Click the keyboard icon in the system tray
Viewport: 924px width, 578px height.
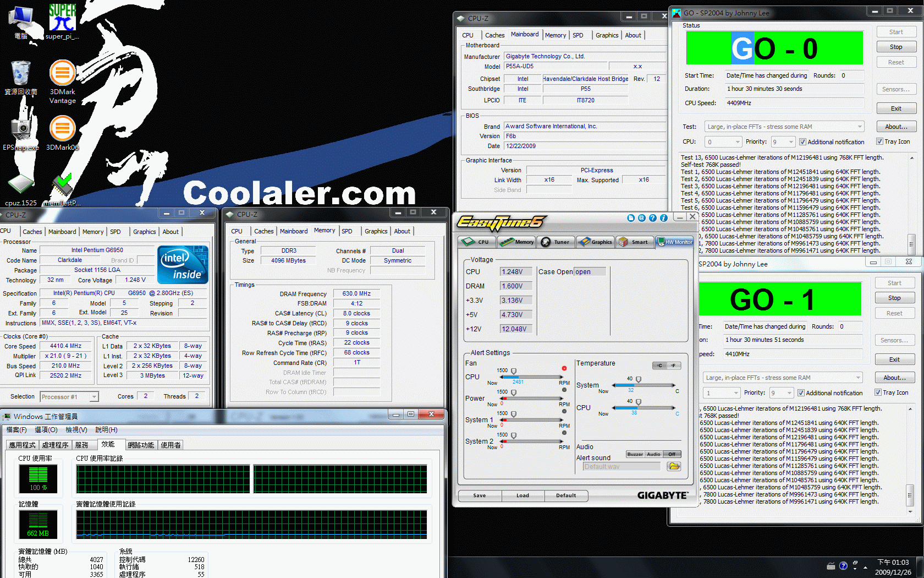[831, 566]
